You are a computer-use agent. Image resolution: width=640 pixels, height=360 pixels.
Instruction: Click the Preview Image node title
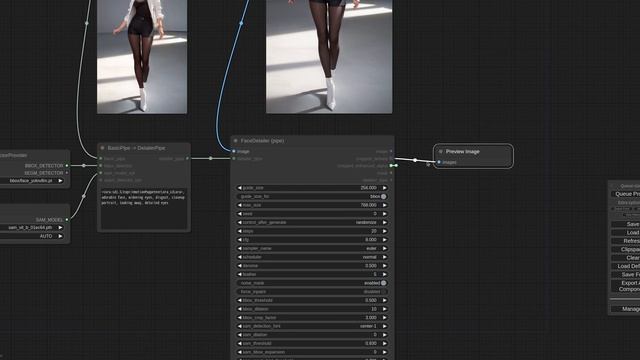point(462,151)
